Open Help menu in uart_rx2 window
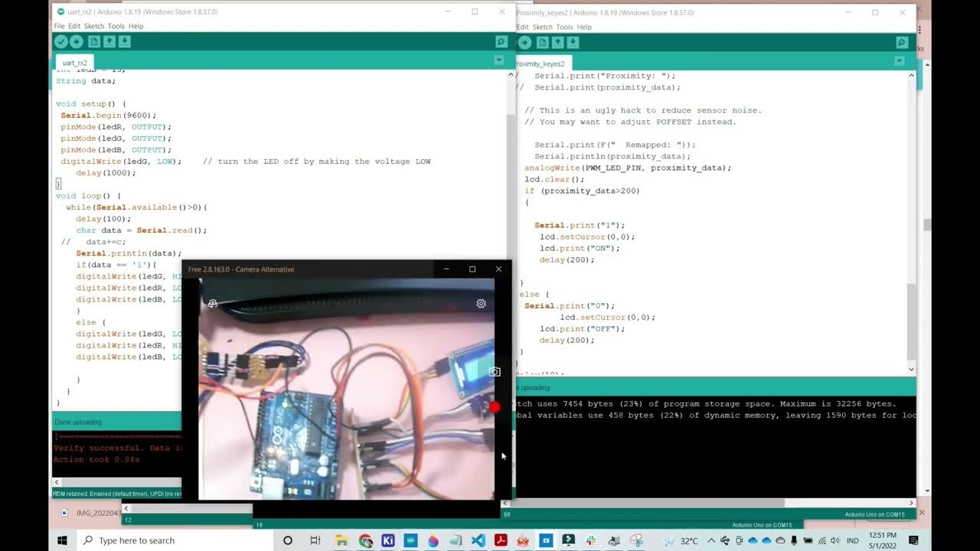 pos(136,26)
